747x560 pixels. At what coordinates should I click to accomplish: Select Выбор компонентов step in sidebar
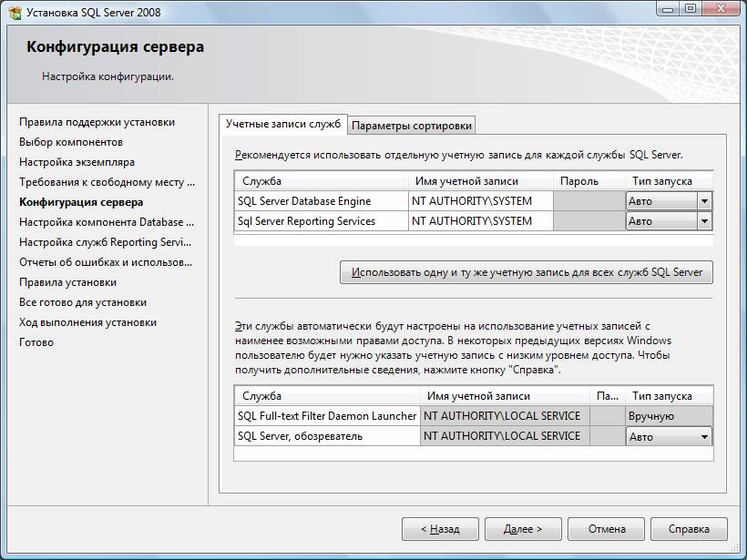[x=71, y=142]
